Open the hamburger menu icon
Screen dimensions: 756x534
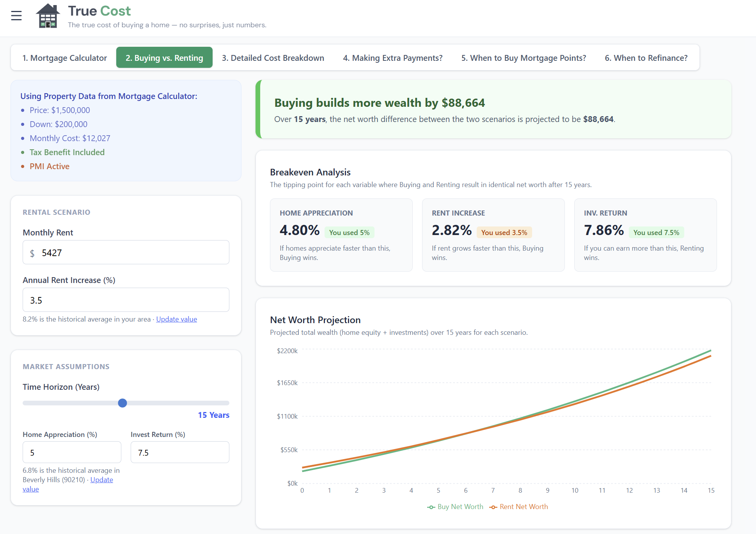(x=16, y=16)
